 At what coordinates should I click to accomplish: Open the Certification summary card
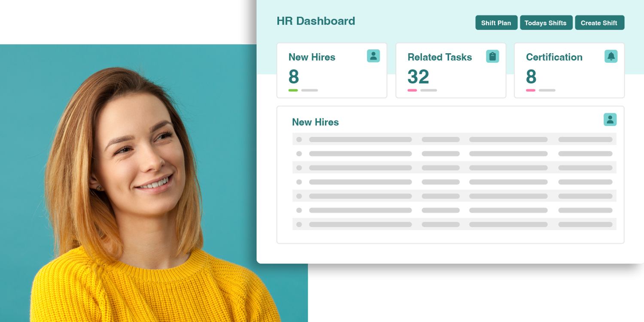569,70
